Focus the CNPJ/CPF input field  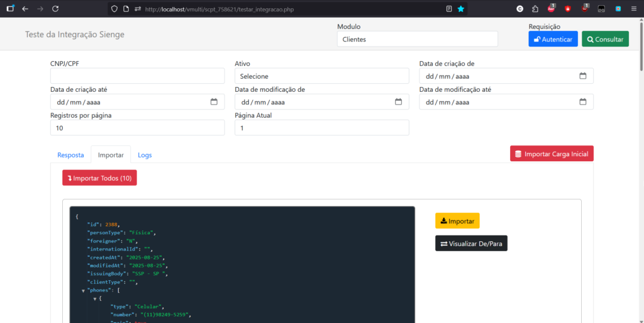click(x=137, y=76)
